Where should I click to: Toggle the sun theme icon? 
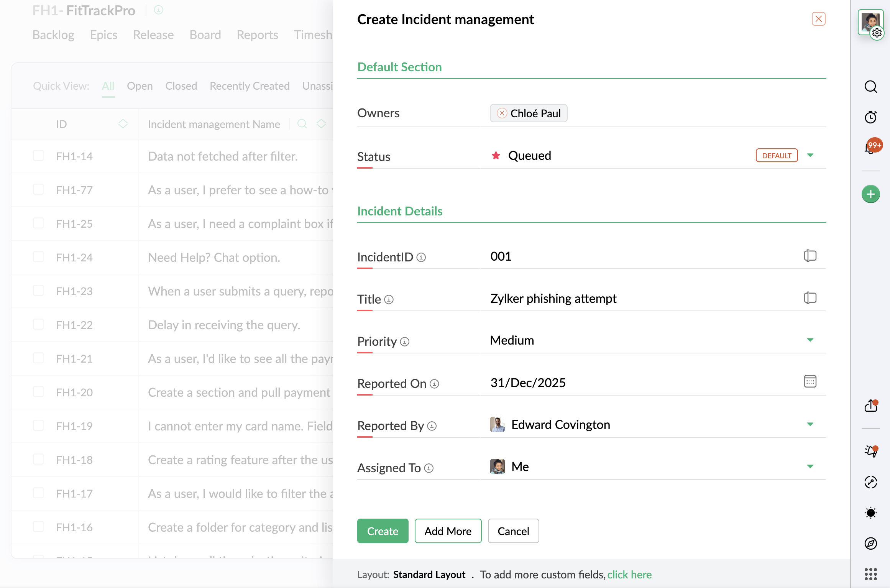pyautogui.click(x=871, y=513)
